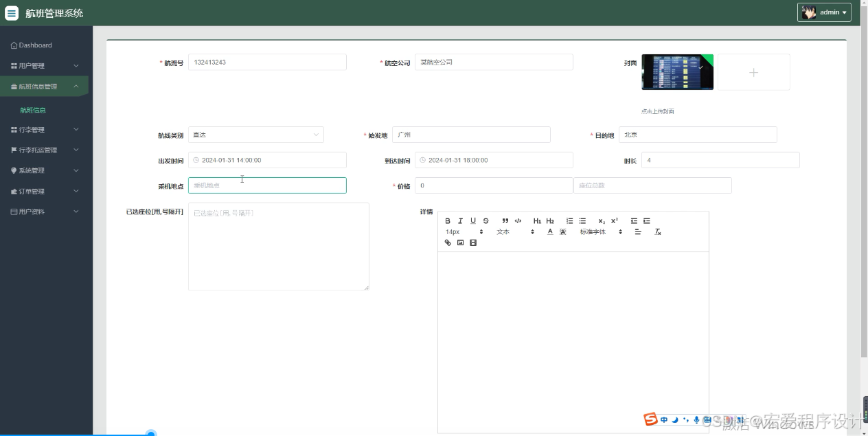Click the microphone icon in IME bar
Screen dimensions: 868x436
696,420
